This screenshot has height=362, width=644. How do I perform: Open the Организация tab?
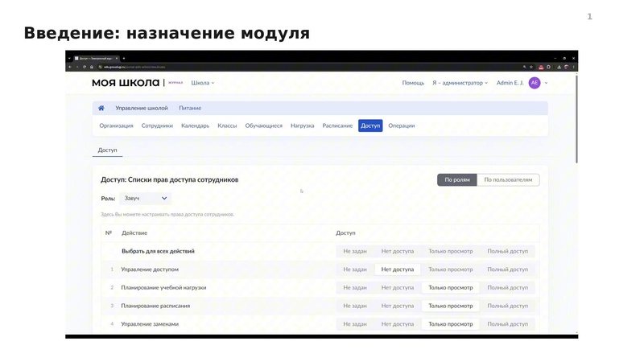[116, 126]
